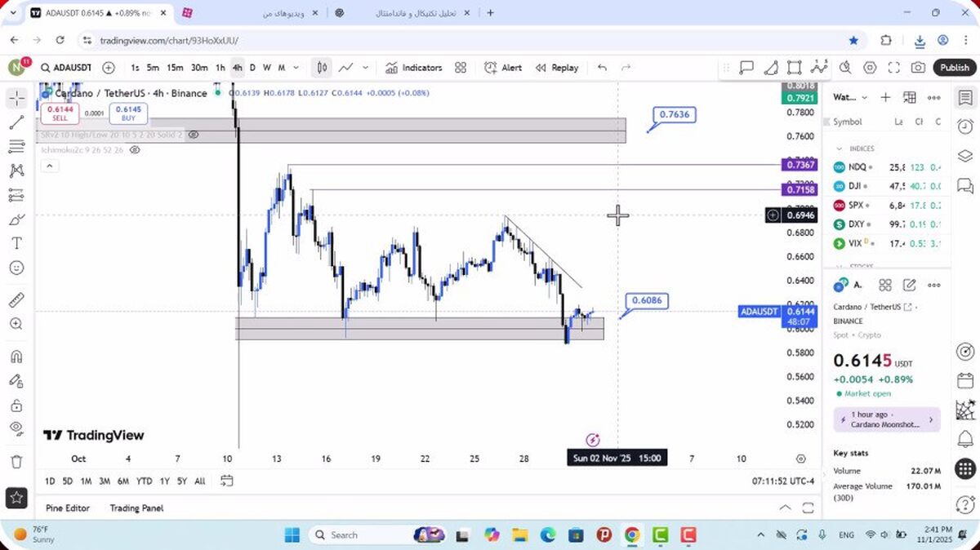Toggle lock all drawings

[16, 406]
